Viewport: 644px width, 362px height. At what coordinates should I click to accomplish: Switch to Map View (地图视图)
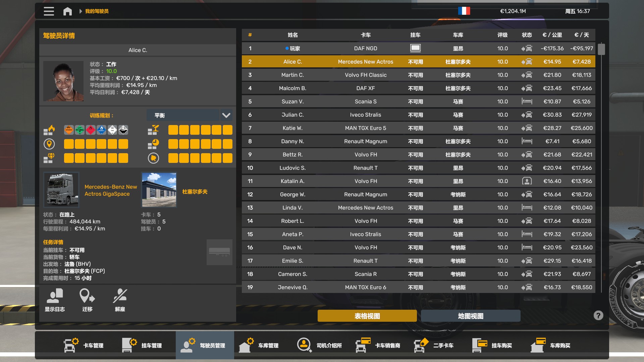(470, 316)
